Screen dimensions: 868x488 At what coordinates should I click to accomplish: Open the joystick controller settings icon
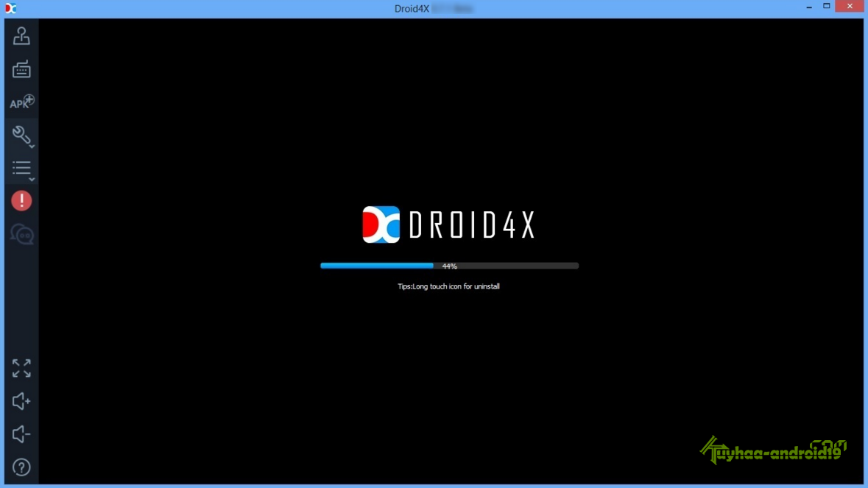coord(21,36)
